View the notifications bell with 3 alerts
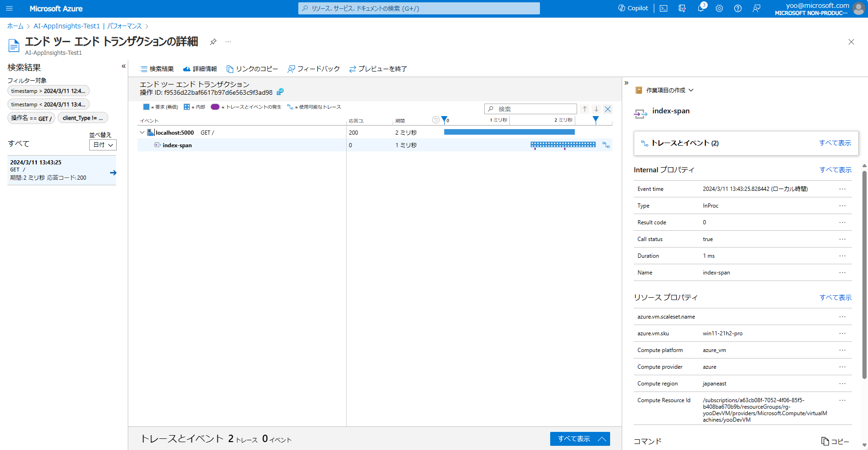 [x=701, y=8]
